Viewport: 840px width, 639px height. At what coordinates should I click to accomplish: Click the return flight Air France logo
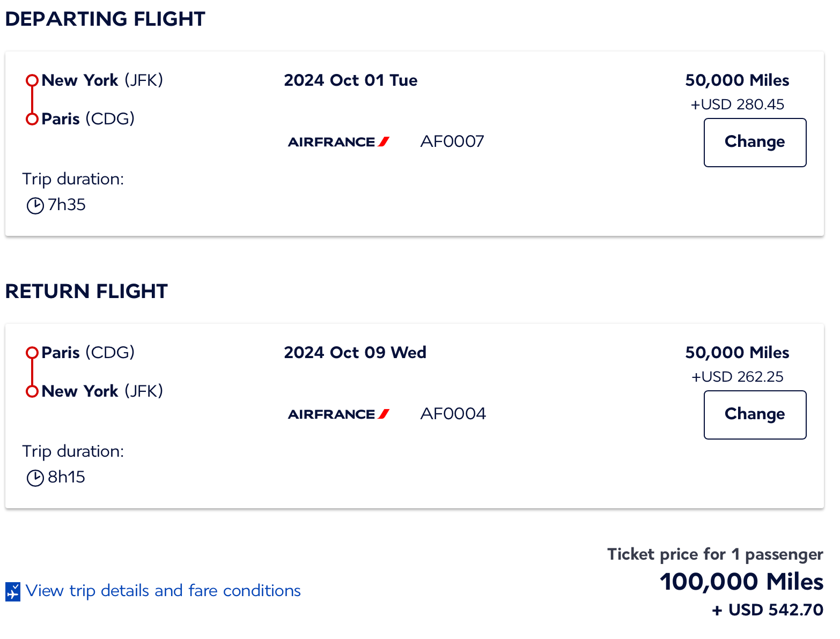coord(338,414)
